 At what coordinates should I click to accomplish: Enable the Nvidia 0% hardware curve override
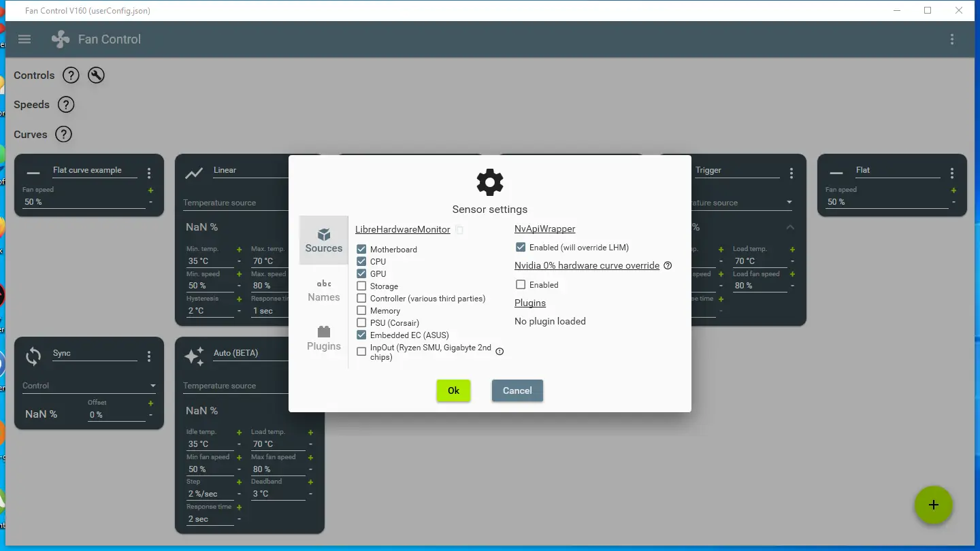click(521, 285)
